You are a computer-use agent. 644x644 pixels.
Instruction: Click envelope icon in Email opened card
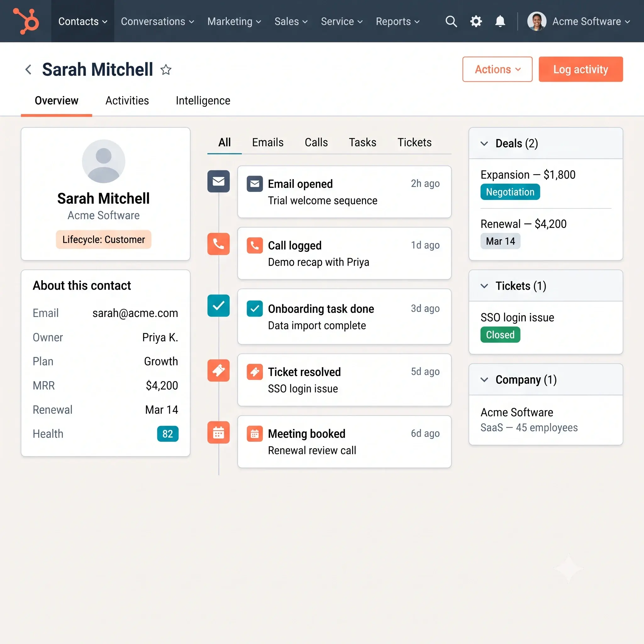coord(255,184)
